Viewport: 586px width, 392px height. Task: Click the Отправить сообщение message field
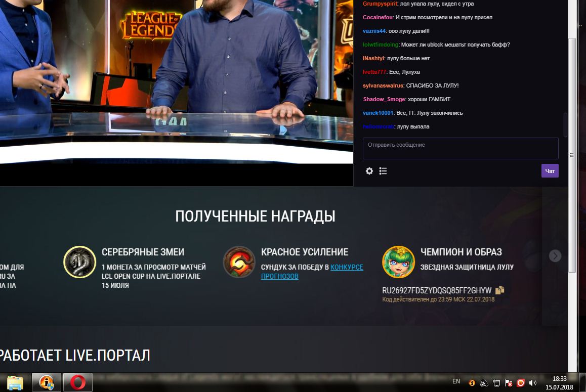click(x=460, y=149)
